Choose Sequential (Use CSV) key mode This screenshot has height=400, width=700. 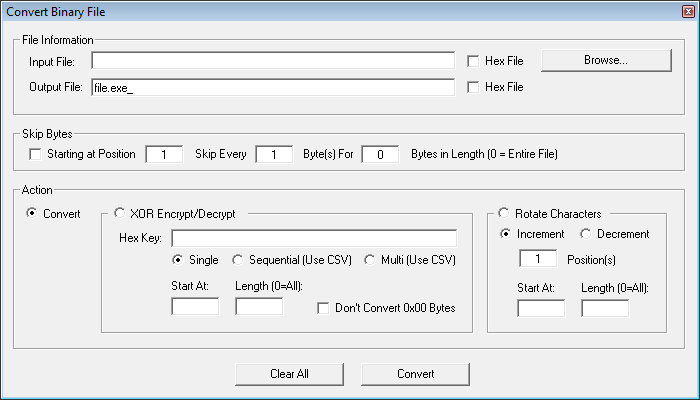pyautogui.click(x=238, y=260)
